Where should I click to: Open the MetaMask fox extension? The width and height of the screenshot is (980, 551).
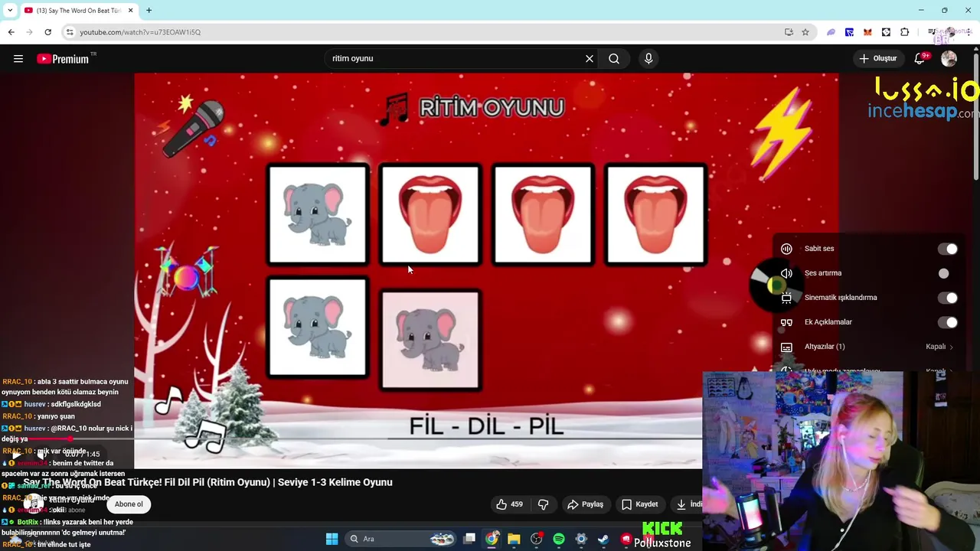pos(867,32)
